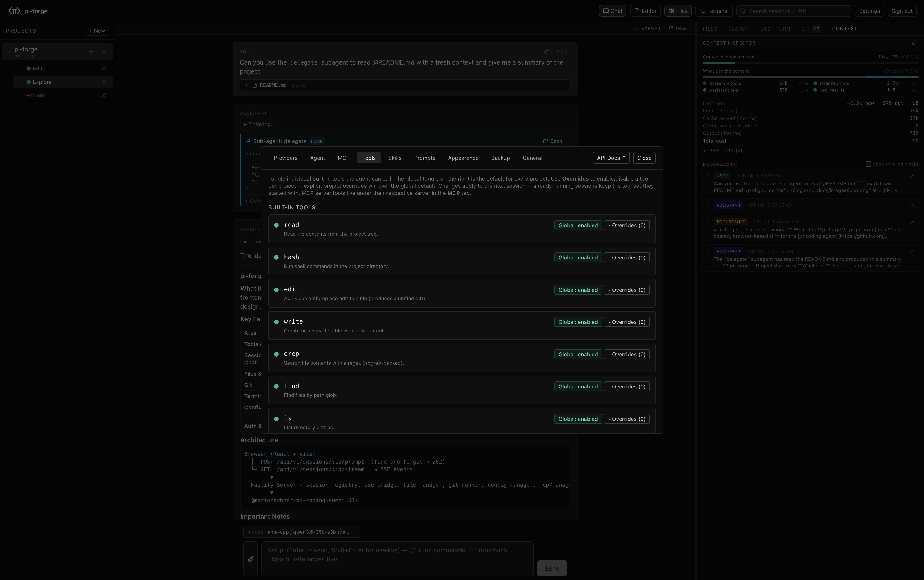Expand Overrides for the find tool
The image size is (924, 580).
[x=627, y=387]
